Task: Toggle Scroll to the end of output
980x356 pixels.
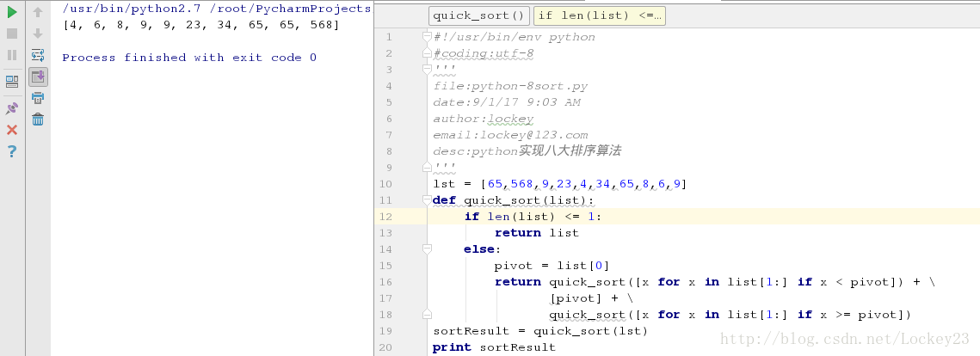Action: [x=38, y=77]
